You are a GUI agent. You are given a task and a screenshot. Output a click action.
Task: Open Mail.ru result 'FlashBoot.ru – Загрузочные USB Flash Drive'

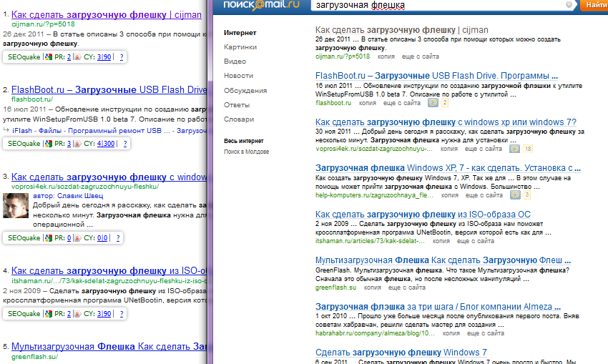point(436,76)
